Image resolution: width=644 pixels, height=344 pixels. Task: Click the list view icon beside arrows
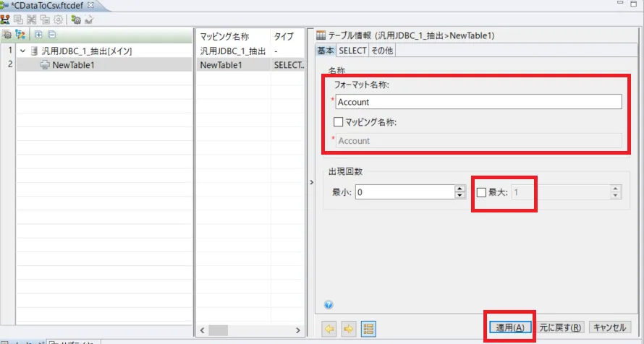point(368,328)
